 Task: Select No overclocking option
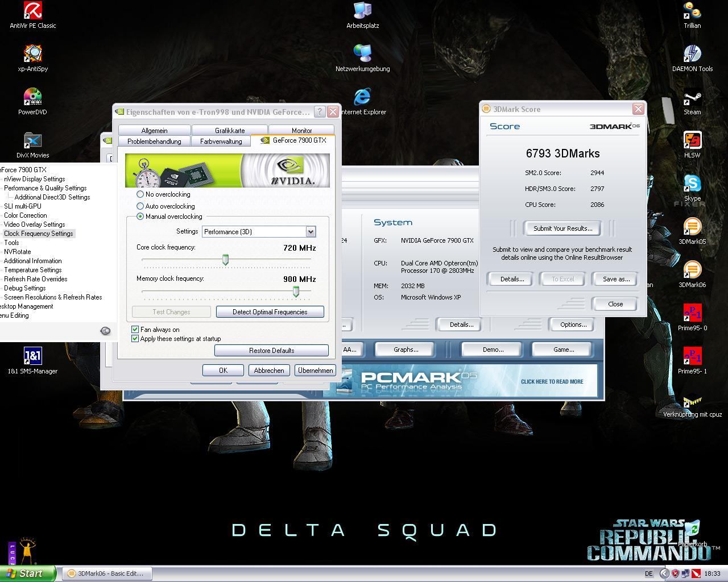click(x=164, y=194)
